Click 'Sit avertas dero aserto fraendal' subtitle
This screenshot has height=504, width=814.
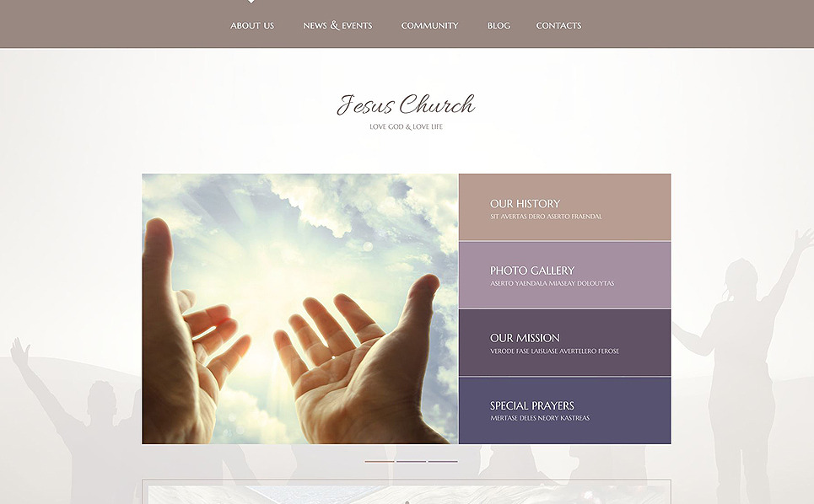(546, 217)
